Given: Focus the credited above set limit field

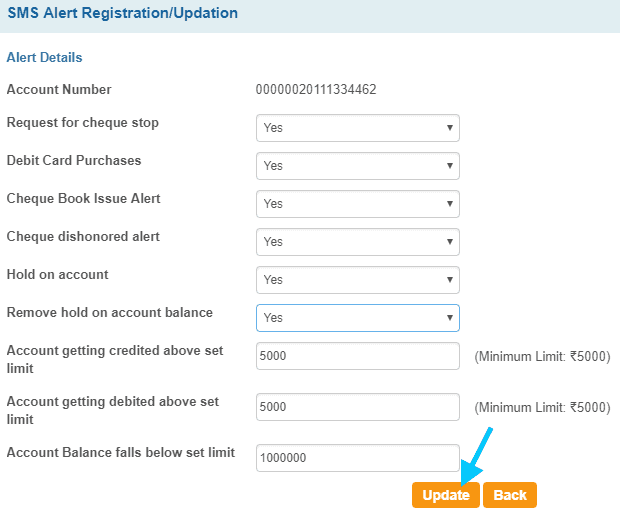Looking at the screenshot, I should [357, 356].
